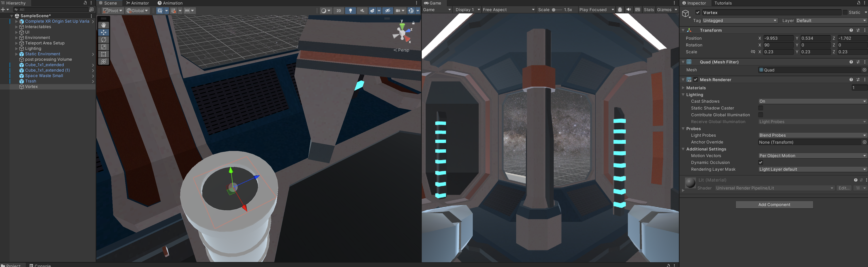This screenshot has height=267, width=868.
Task: Toggle scene audio mute icon
Action: tap(362, 10)
